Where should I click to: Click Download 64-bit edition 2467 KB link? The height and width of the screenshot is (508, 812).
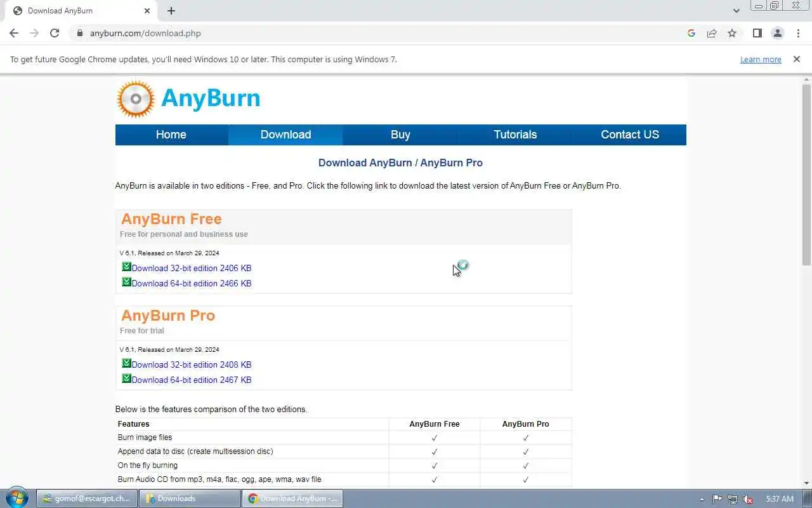tap(192, 380)
